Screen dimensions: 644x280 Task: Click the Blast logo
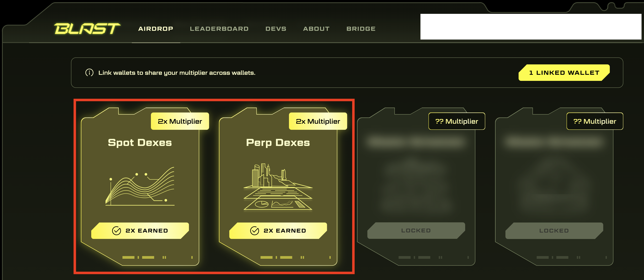87,28
